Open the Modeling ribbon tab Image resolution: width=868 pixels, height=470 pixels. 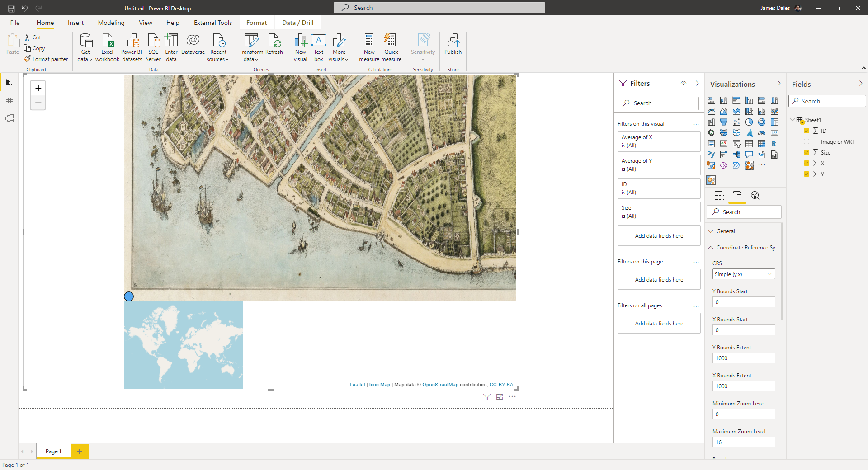point(111,23)
